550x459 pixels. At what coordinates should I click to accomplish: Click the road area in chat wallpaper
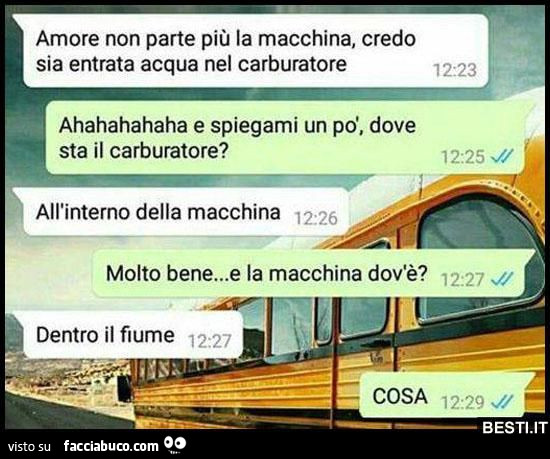coord(68,413)
